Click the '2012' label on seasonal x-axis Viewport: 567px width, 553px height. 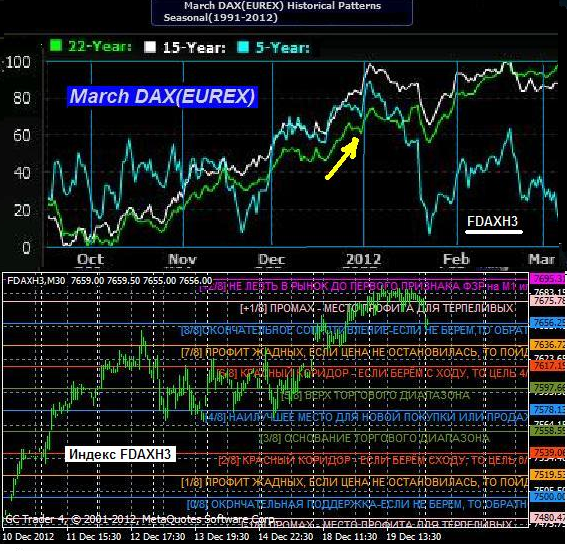[x=363, y=259]
